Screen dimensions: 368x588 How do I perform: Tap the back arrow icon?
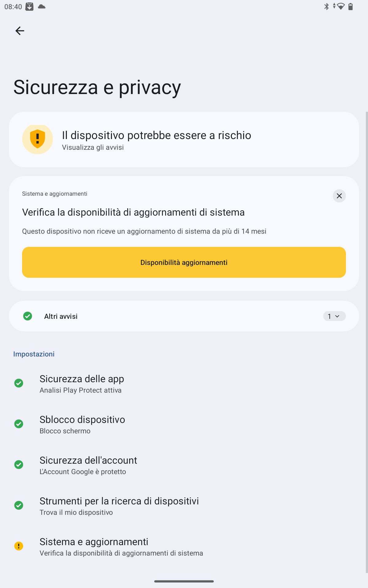[20, 31]
